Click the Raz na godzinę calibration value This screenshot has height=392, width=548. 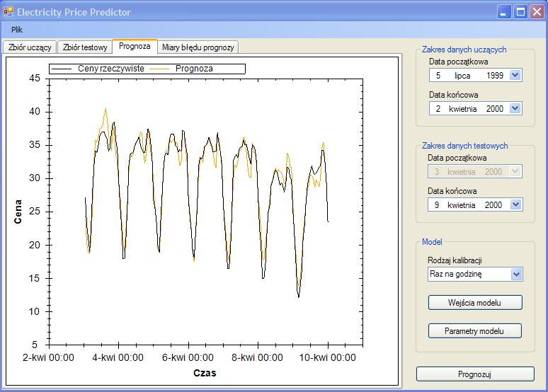click(456, 274)
